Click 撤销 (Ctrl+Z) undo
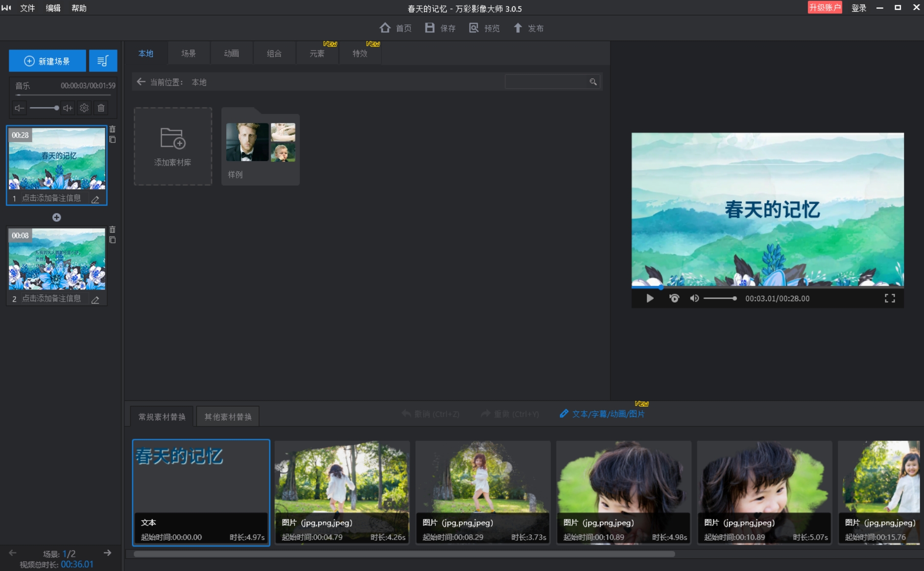Viewport: 924px width, 571px height. 430,414
